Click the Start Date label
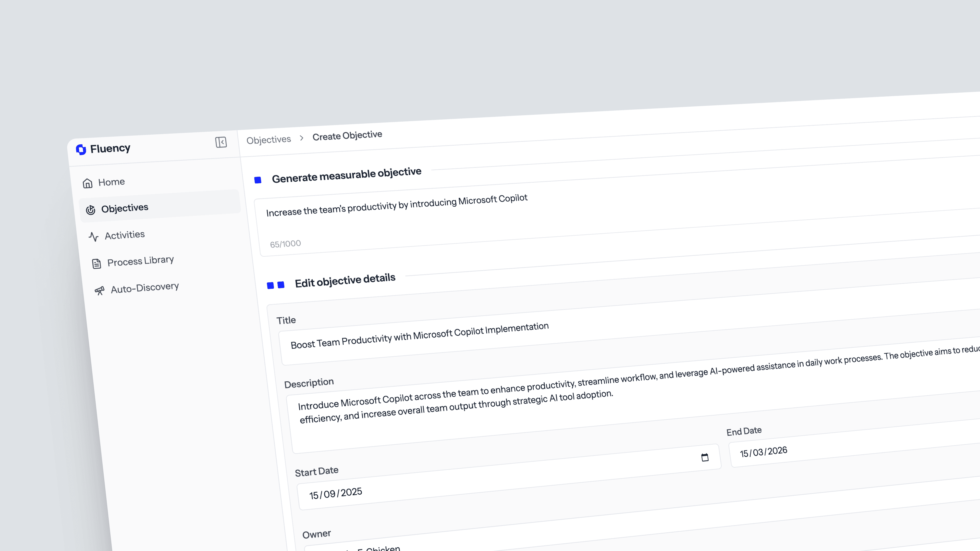Screen dimensions: 980x551 [x=316, y=471]
